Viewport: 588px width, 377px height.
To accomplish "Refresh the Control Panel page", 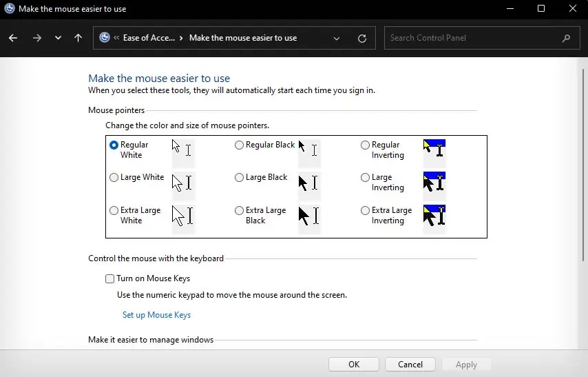I will click(362, 39).
